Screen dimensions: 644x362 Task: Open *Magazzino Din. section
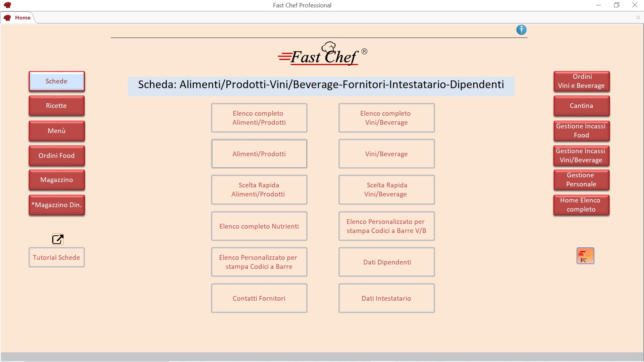click(x=57, y=205)
